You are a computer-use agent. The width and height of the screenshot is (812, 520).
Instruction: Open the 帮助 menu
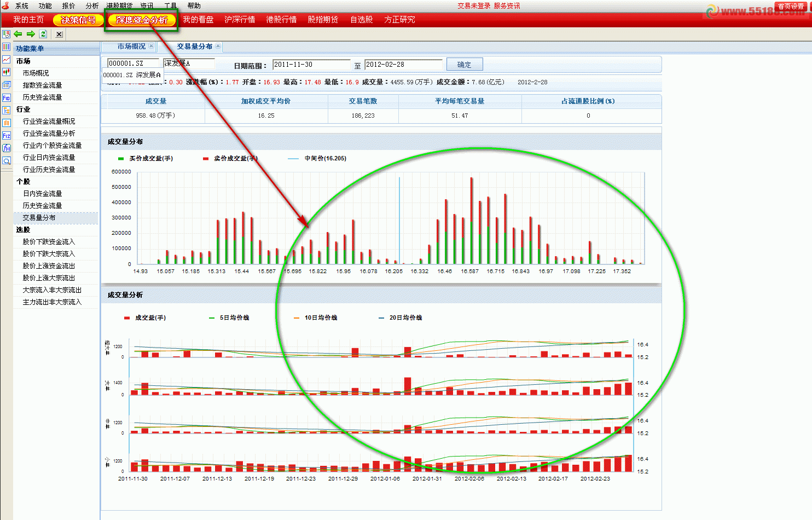click(194, 5)
